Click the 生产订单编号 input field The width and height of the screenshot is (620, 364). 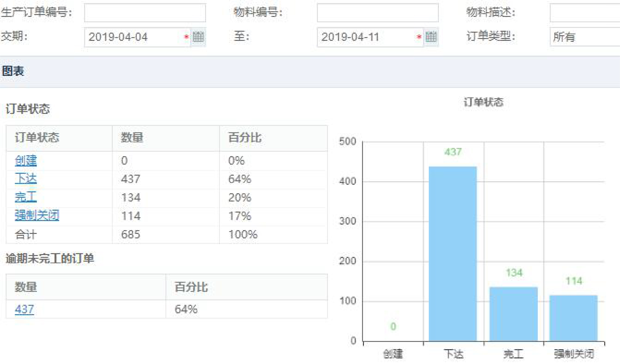(x=145, y=13)
